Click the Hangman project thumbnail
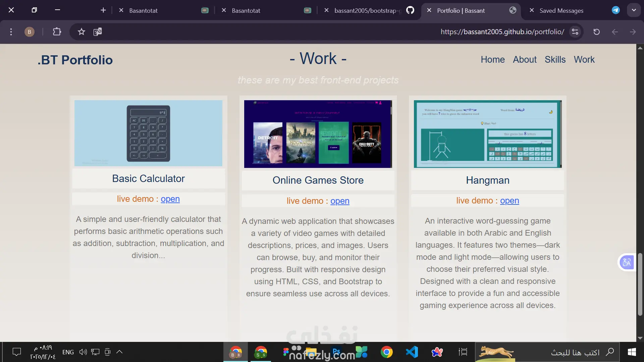The width and height of the screenshot is (644, 362). click(x=487, y=134)
